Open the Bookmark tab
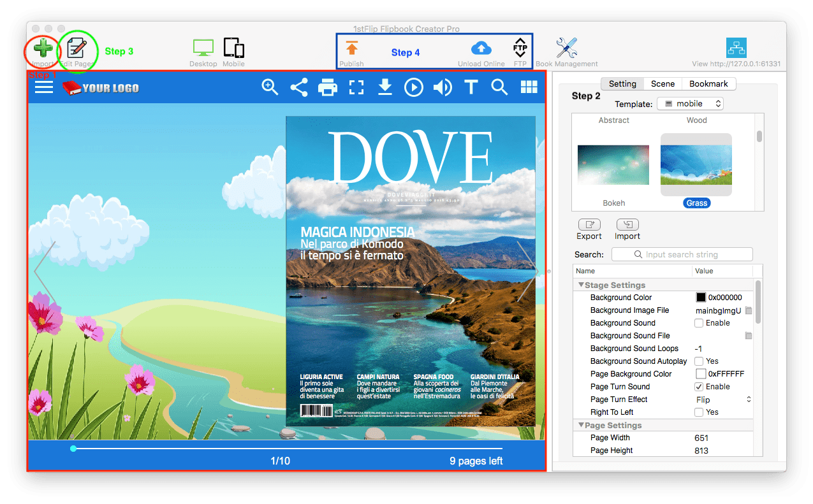Viewport: 813px width, 504px height. pyautogui.click(x=710, y=83)
